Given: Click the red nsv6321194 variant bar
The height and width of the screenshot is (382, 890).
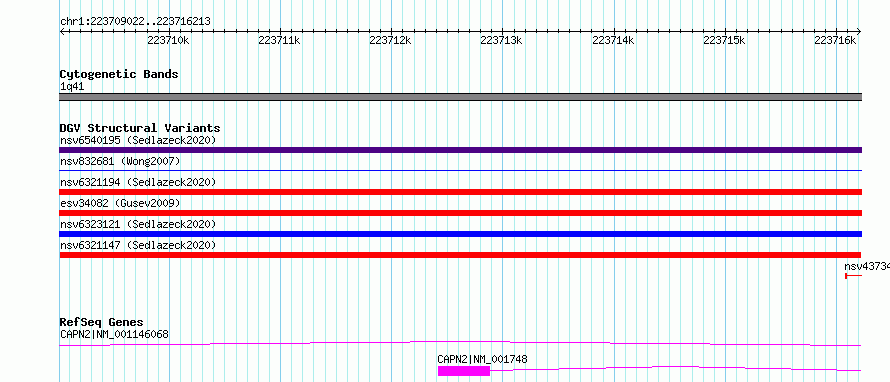Looking at the screenshot, I should click(460, 192).
